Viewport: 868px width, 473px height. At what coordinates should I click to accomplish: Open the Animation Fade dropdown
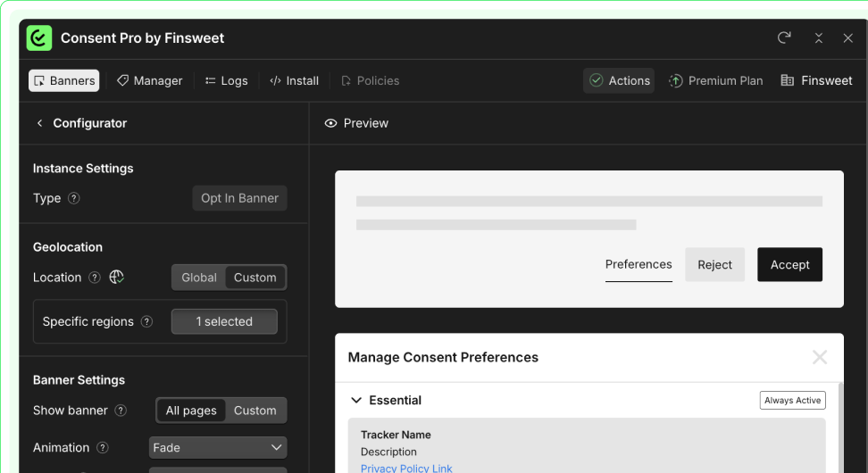218,447
